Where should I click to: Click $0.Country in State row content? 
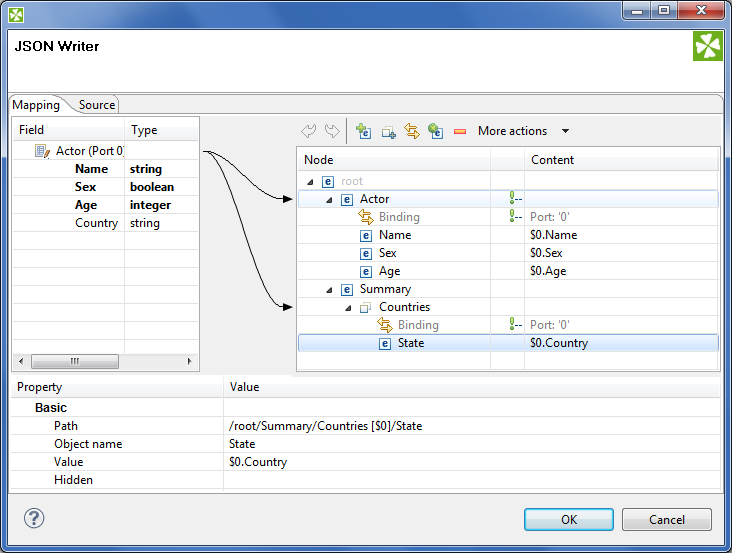pyautogui.click(x=559, y=343)
